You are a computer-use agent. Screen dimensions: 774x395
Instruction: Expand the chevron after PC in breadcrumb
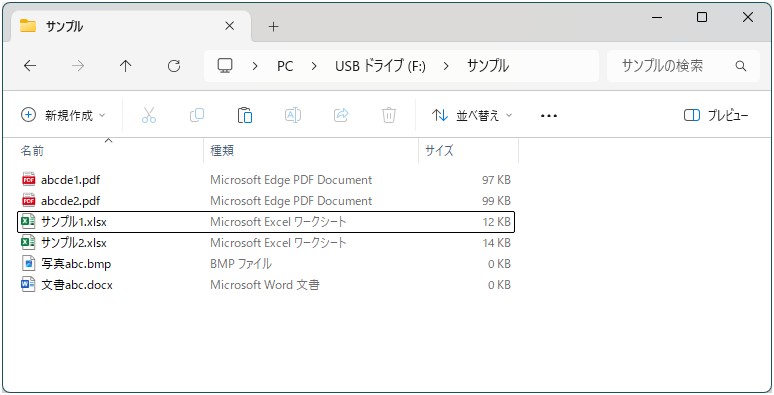(x=314, y=66)
